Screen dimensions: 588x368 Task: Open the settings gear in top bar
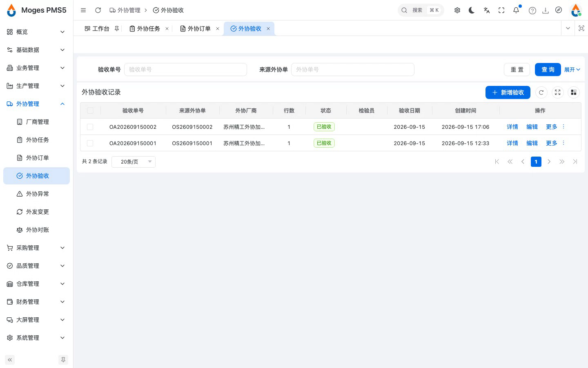(x=457, y=10)
